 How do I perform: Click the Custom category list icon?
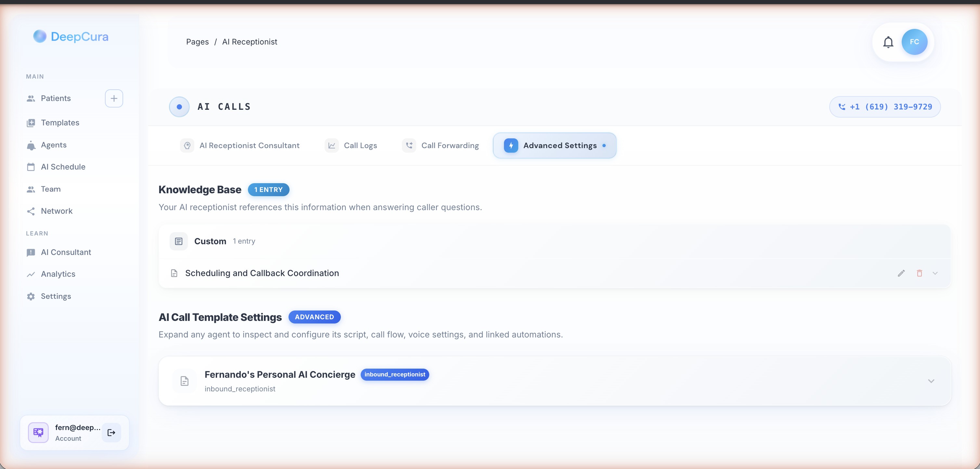point(178,242)
